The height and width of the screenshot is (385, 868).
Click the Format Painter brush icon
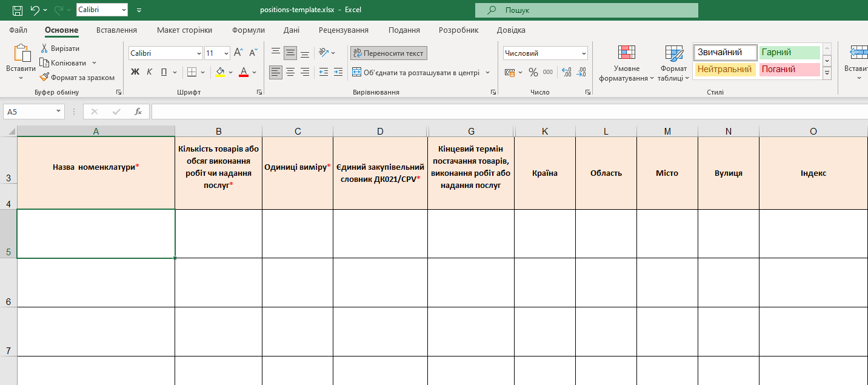point(45,78)
